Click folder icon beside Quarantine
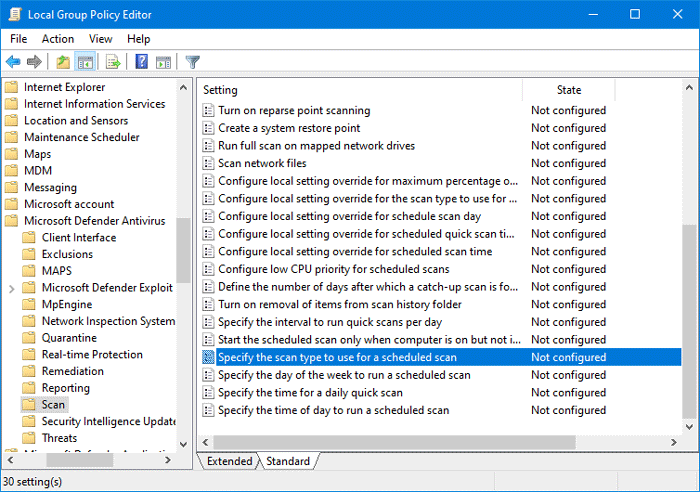 point(29,338)
